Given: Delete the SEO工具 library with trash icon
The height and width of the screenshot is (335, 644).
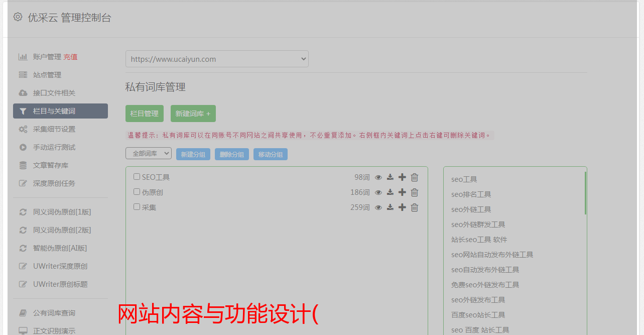Looking at the screenshot, I should [415, 177].
